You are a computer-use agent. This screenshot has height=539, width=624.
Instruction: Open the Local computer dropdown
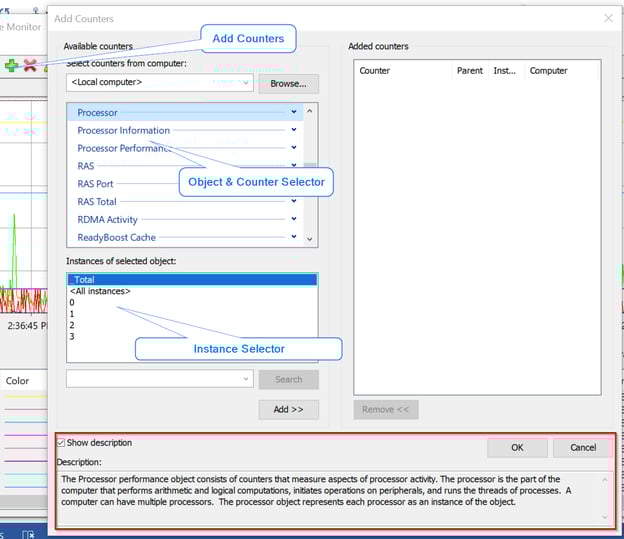(x=160, y=83)
